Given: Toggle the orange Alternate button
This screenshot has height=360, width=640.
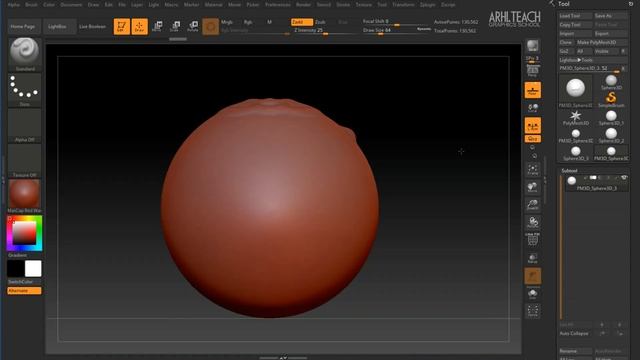Looking at the screenshot, I should coord(24,291).
